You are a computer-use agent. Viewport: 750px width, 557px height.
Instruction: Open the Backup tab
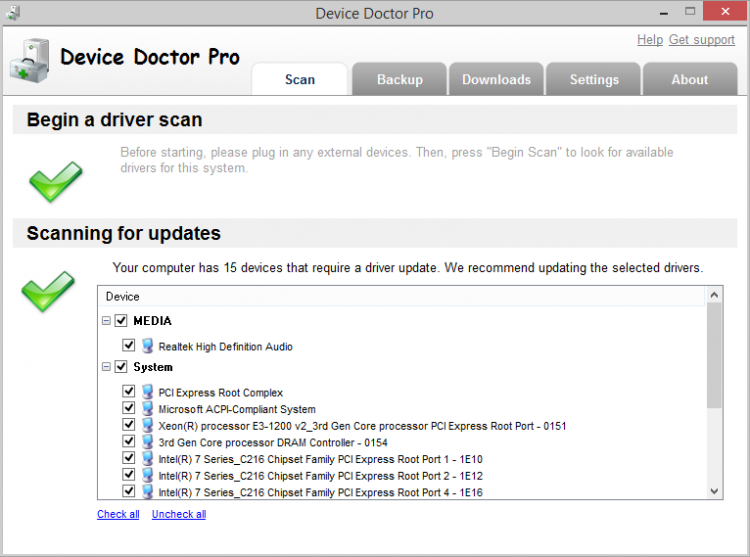399,79
